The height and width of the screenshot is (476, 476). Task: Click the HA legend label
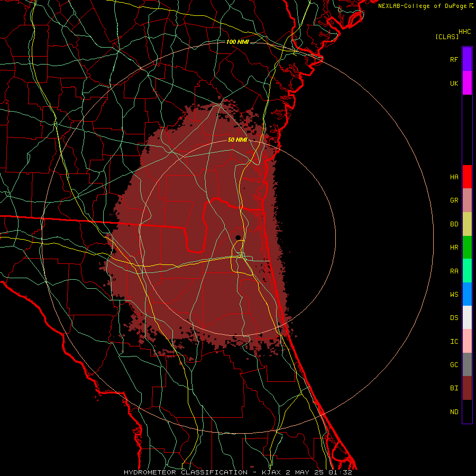pos(454,177)
